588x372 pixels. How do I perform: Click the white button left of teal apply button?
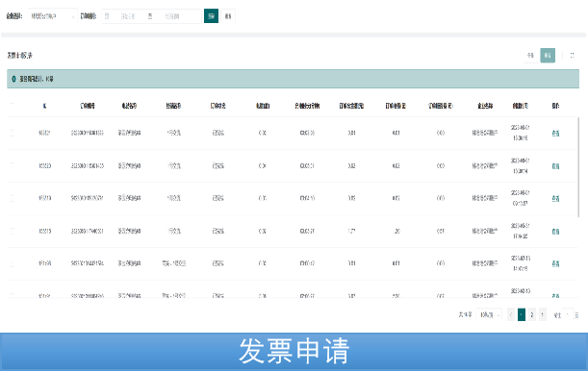pyautogui.click(x=530, y=56)
